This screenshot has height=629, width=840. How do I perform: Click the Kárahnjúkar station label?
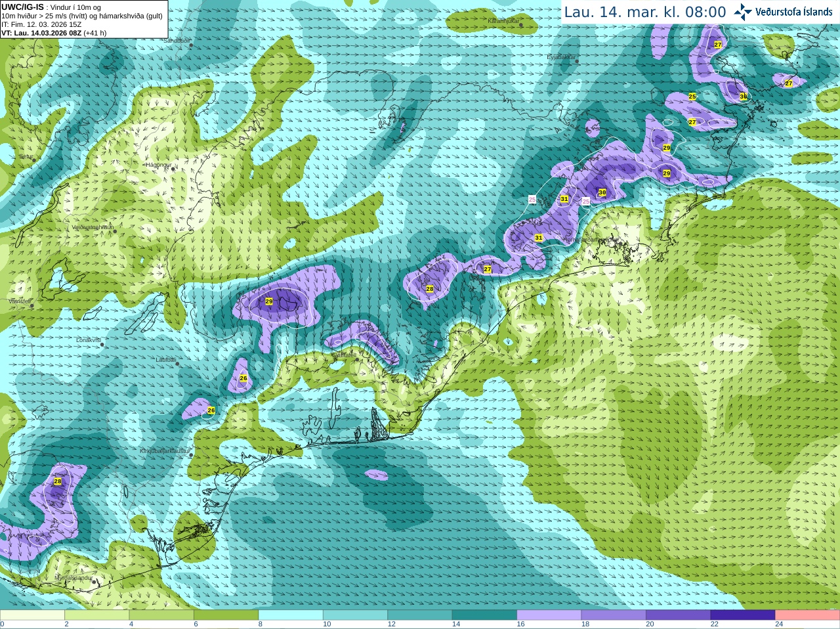(503, 21)
